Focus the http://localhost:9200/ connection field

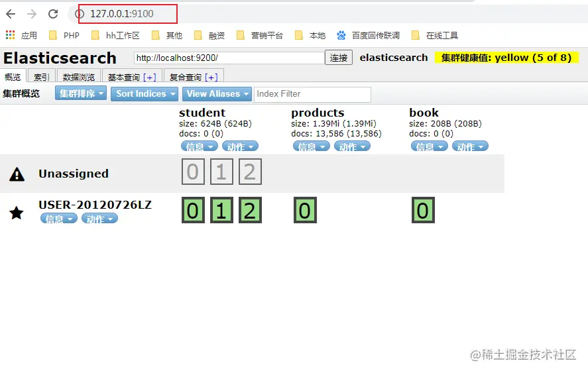[x=229, y=58]
